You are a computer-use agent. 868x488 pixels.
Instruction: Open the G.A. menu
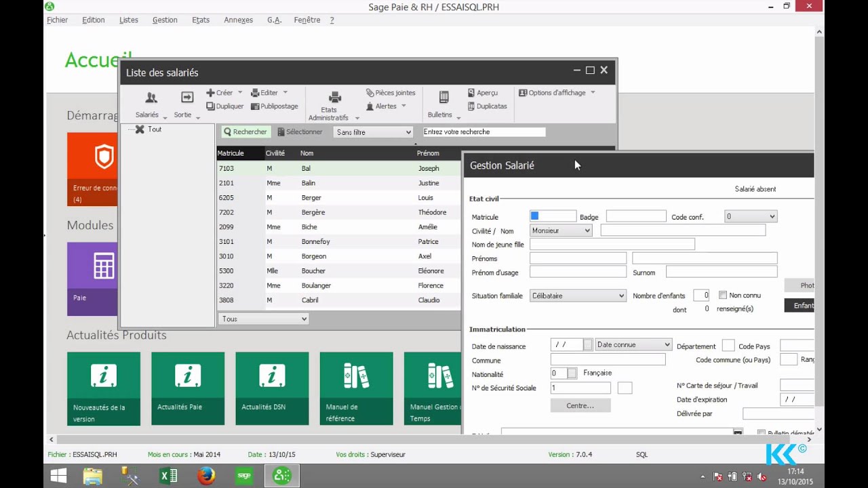click(275, 20)
